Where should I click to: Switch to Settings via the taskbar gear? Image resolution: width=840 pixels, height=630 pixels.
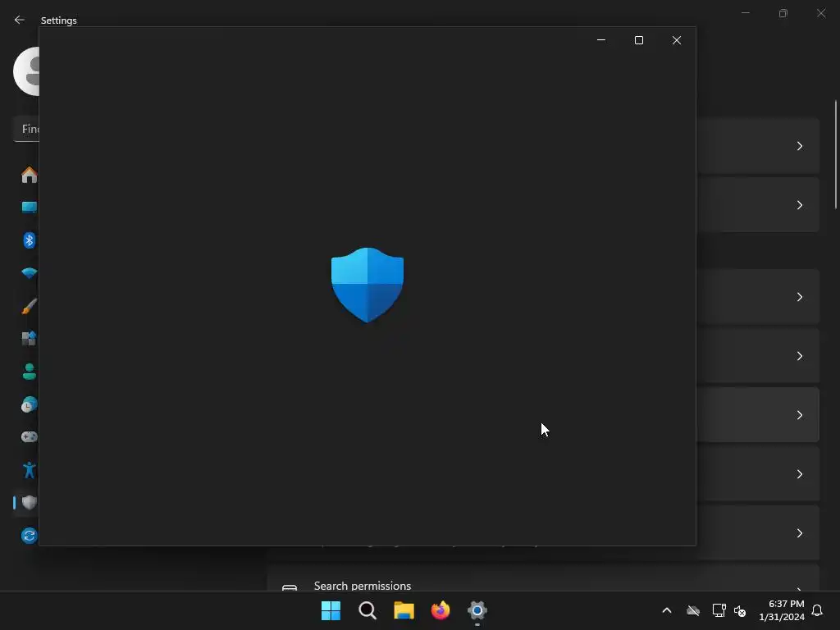477,610
